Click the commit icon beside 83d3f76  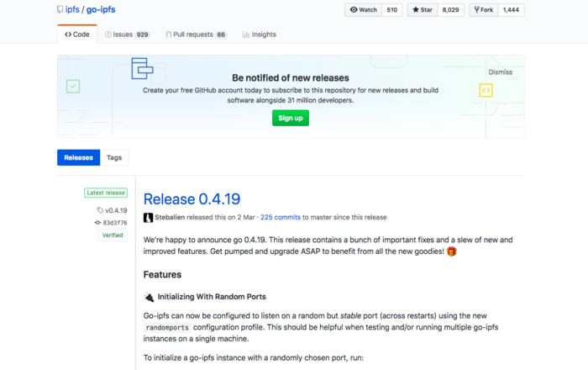coord(97,223)
